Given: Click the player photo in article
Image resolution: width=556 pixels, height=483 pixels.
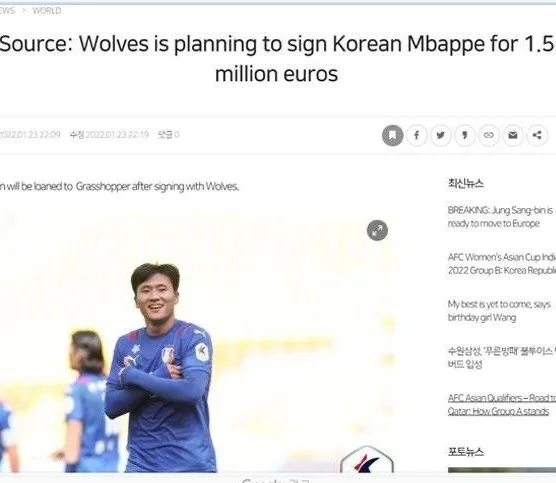Looking at the screenshot, I should click(197, 339).
